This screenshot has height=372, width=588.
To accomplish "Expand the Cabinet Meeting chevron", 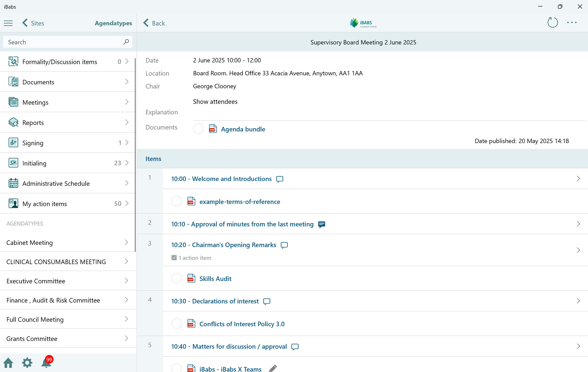I will click(x=127, y=242).
